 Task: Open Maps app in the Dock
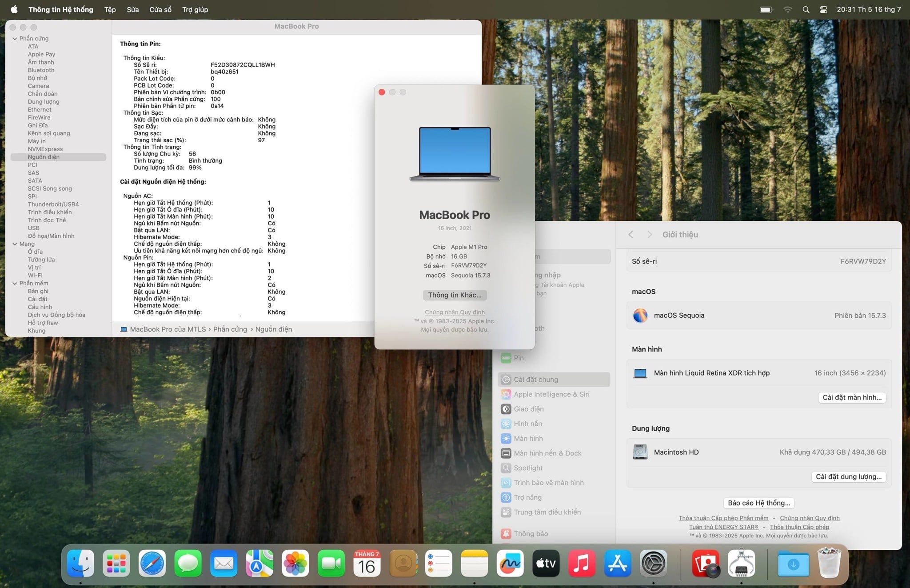pos(259,563)
